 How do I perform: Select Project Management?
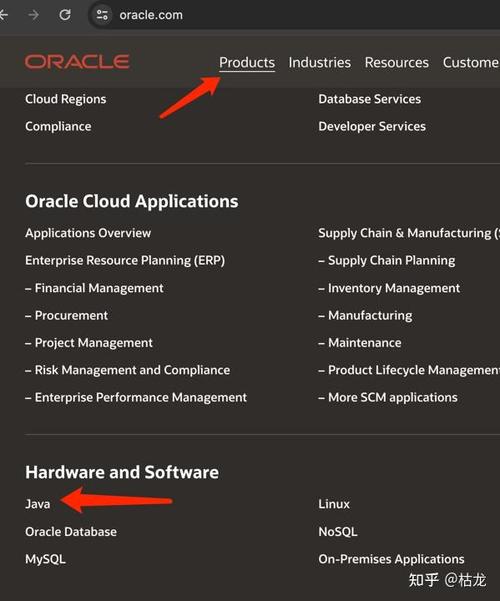point(89,343)
